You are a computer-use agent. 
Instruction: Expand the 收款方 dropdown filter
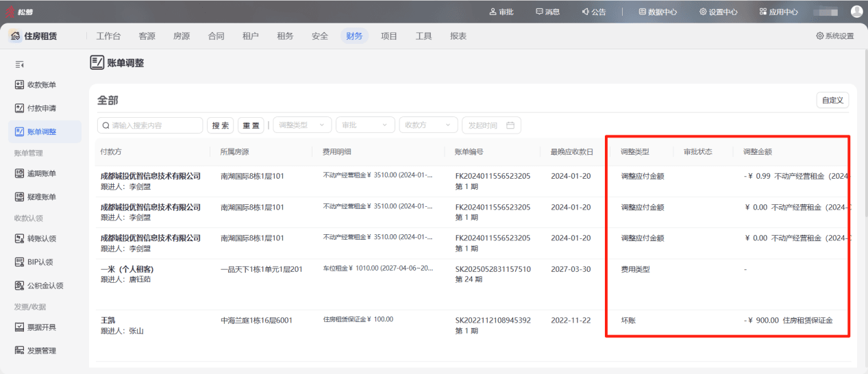(429, 125)
